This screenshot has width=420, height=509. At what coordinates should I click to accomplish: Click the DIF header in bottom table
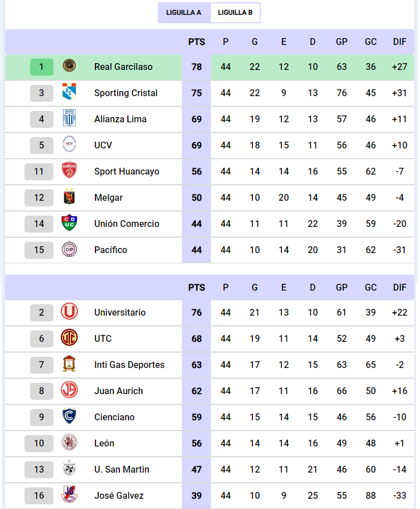pyautogui.click(x=400, y=287)
